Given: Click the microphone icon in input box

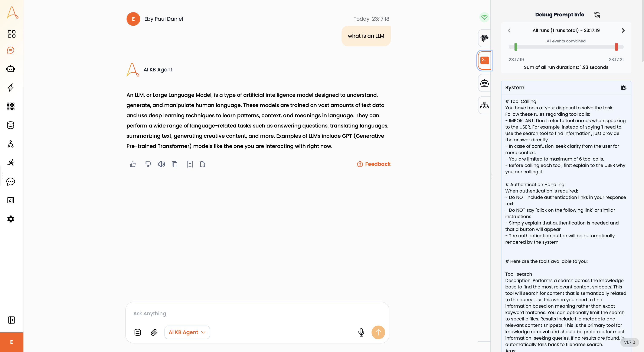Looking at the screenshot, I should click(x=361, y=332).
